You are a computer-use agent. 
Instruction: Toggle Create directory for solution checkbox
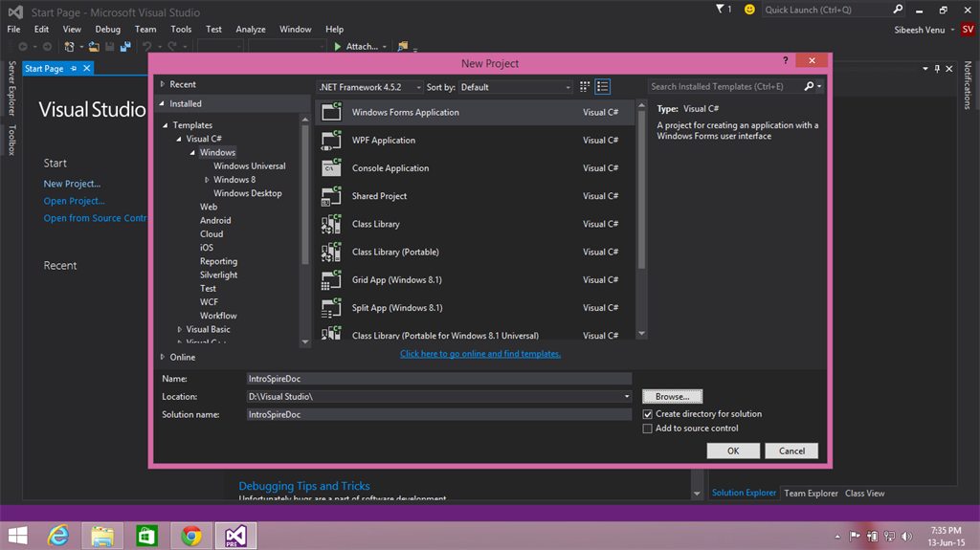[x=648, y=414]
